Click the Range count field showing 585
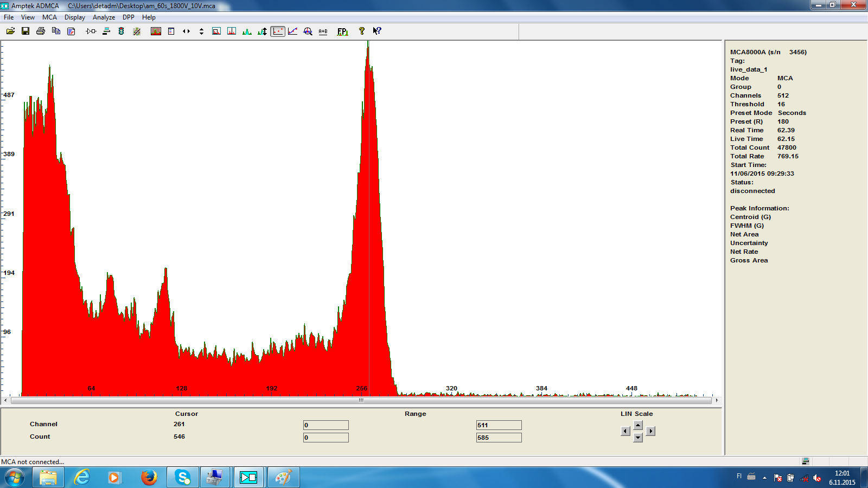 click(499, 438)
